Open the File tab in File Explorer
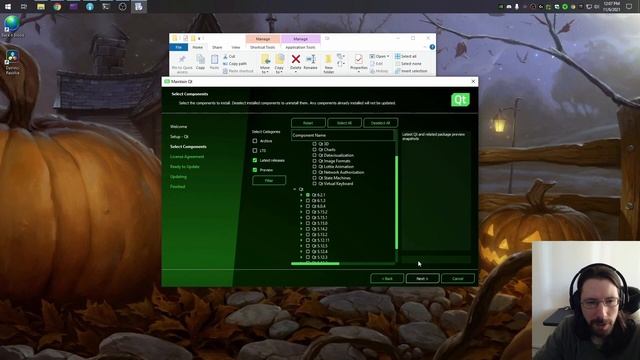Screen dimensions: 640x360 [x=179, y=47]
